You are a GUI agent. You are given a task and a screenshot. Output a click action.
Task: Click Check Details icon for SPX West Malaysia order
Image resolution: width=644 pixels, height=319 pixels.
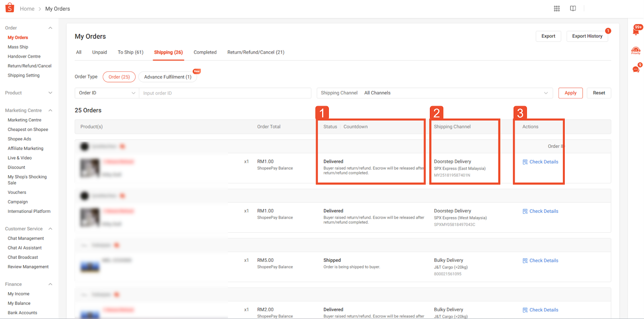525,211
